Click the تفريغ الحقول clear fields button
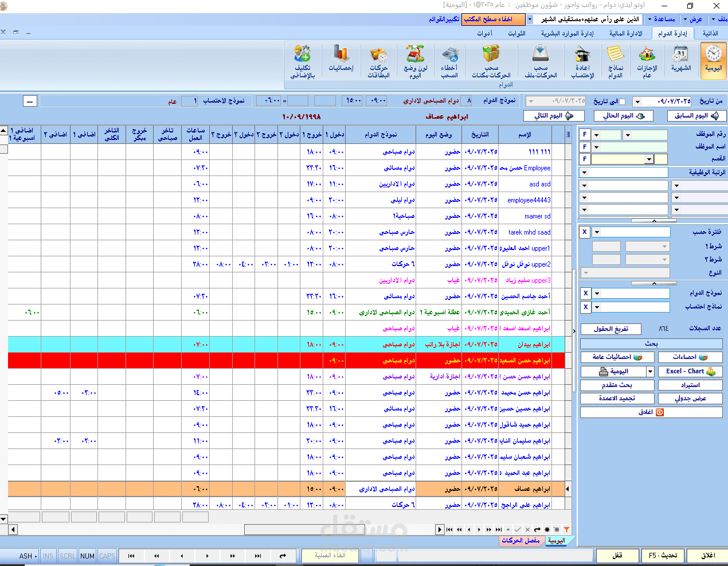This screenshot has width=728, height=566. 611,329
